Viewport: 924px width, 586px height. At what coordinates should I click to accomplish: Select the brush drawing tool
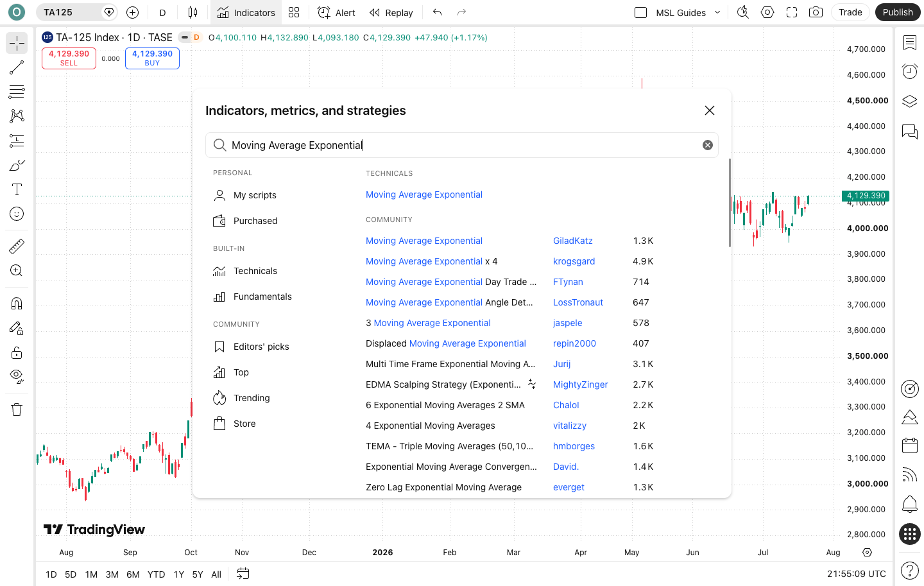pyautogui.click(x=17, y=165)
